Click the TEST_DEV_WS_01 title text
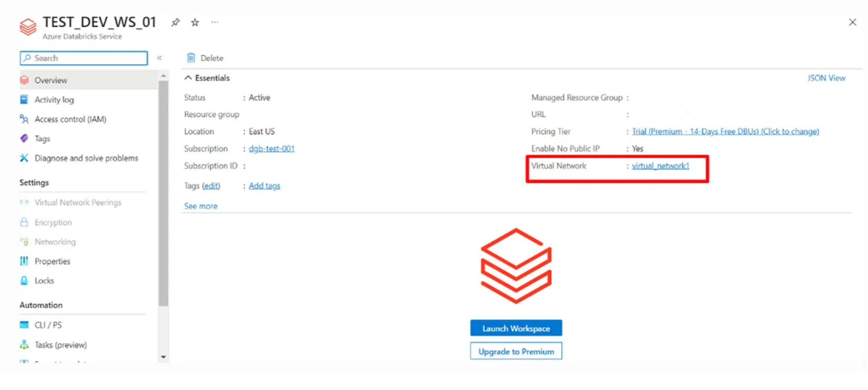This screenshot has width=868, height=390. pyautogui.click(x=100, y=22)
